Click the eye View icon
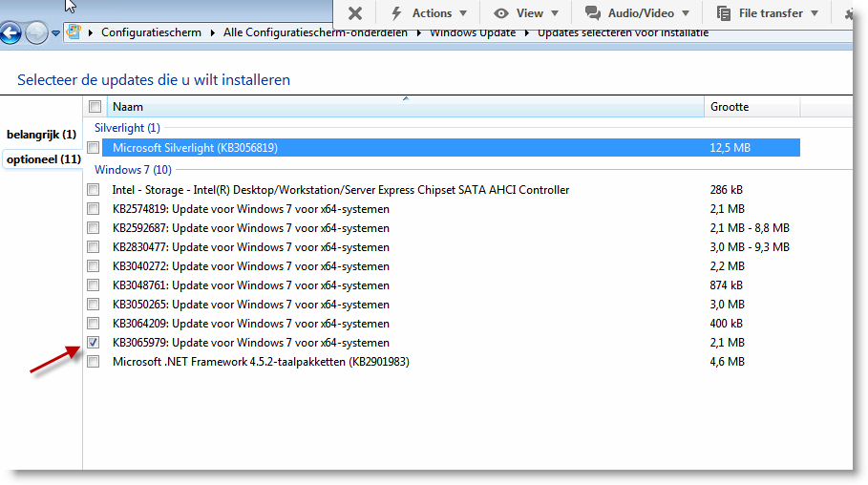Viewport: 868px width, 485px height. pos(501,13)
